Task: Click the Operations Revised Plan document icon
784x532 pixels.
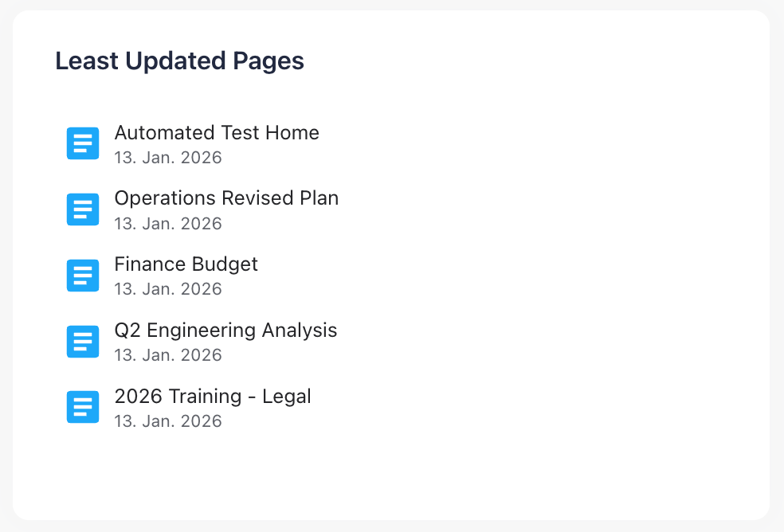Action: [83, 209]
